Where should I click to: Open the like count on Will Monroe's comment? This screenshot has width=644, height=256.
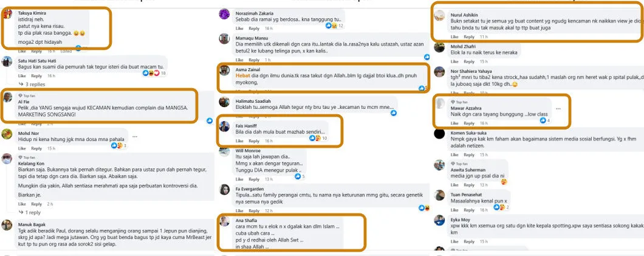point(299,176)
